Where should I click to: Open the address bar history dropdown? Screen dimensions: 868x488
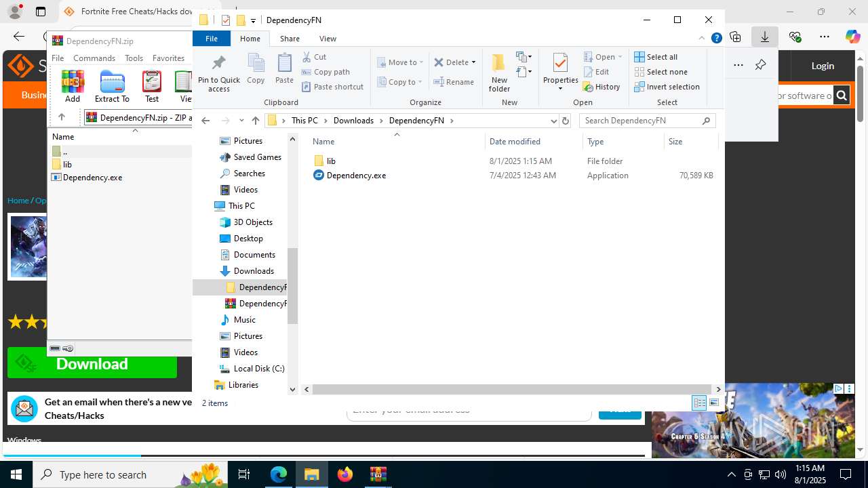click(x=553, y=121)
